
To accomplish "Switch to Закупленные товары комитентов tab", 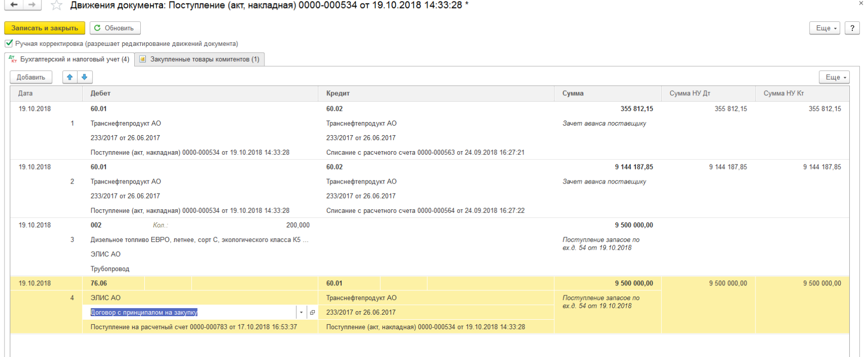I will click(200, 59).
